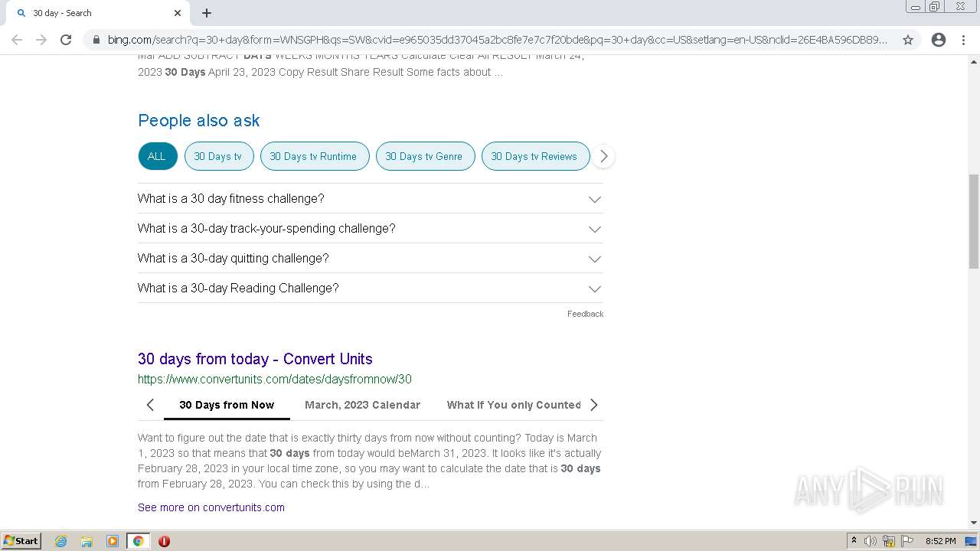Click question 'What is a 30-day quitting challenge?'
Viewport: 980px width, 551px height.
click(x=234, y=258)
